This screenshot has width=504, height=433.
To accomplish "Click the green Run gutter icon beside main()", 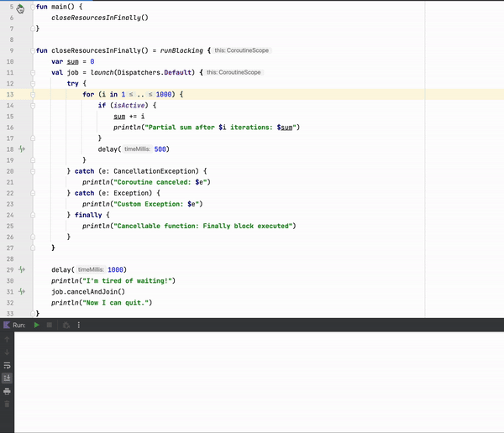I will click(21, 7).
